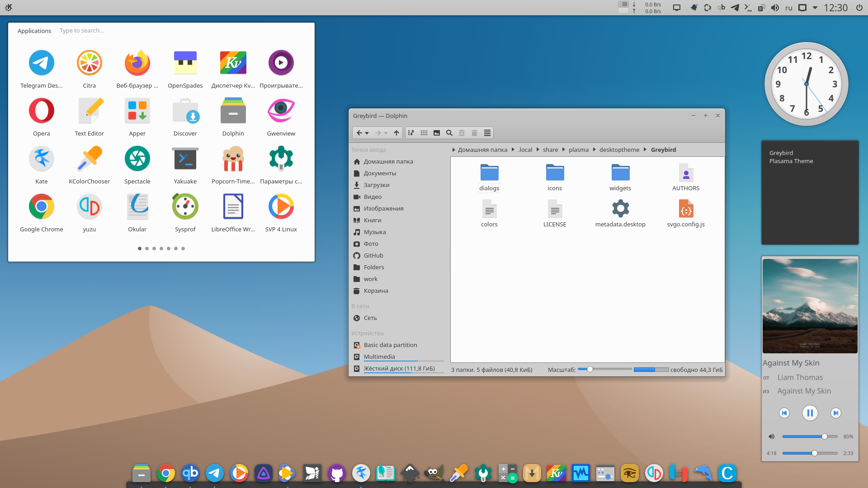Open the clipboard icon in system tray

761,8
